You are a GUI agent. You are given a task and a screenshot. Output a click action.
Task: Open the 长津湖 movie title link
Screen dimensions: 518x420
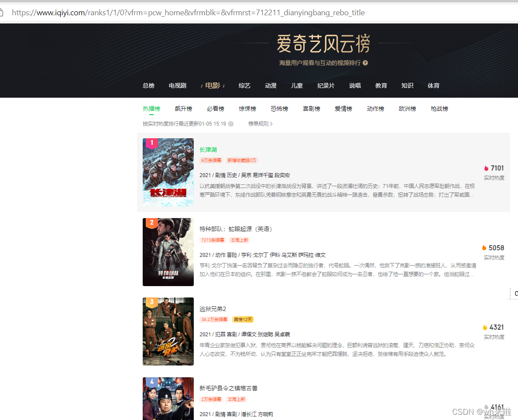pos(208,150)
